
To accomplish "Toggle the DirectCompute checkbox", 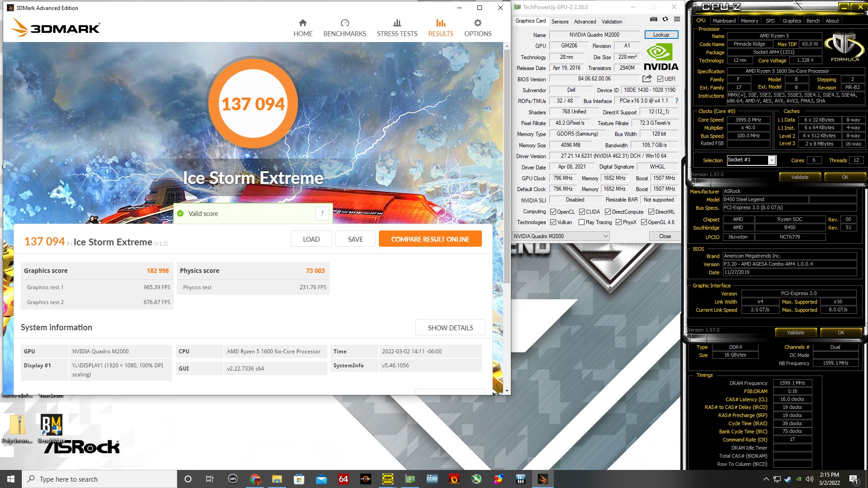I will pos(608,211).
